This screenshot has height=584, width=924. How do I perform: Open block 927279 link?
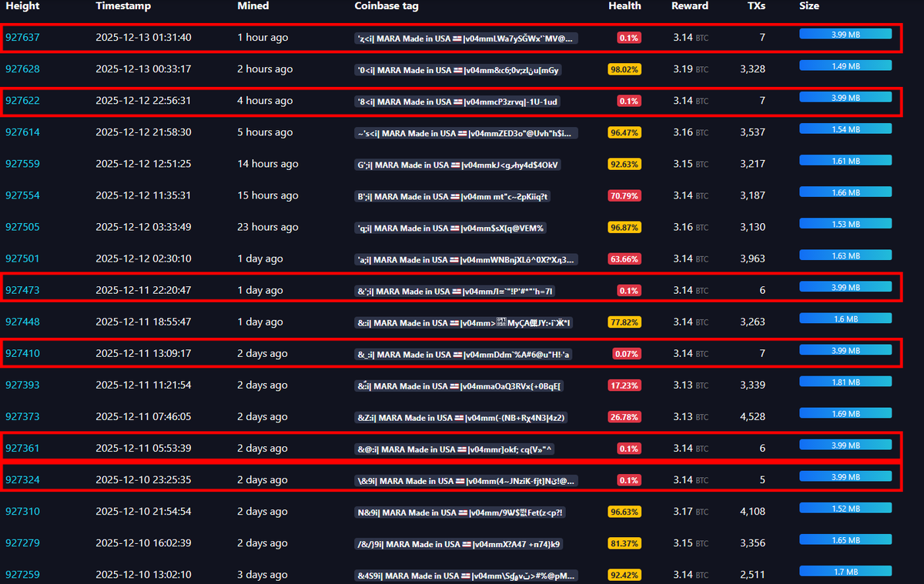(x=22, y=543)
